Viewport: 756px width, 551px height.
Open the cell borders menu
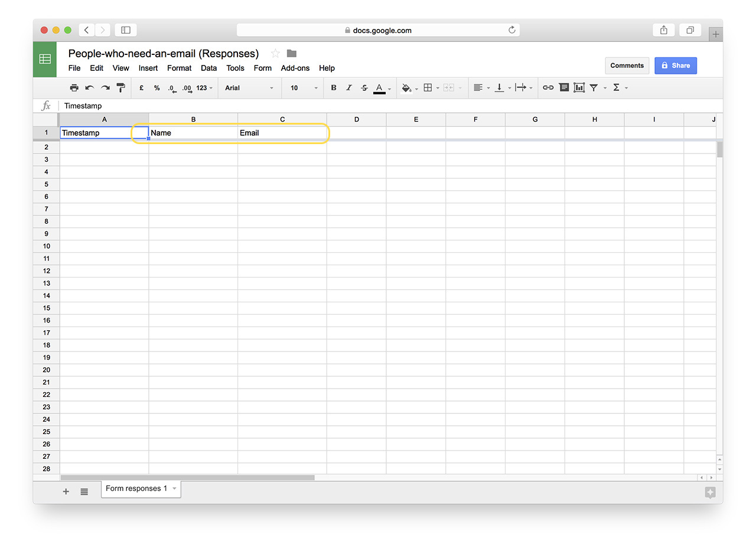(431, 88)
